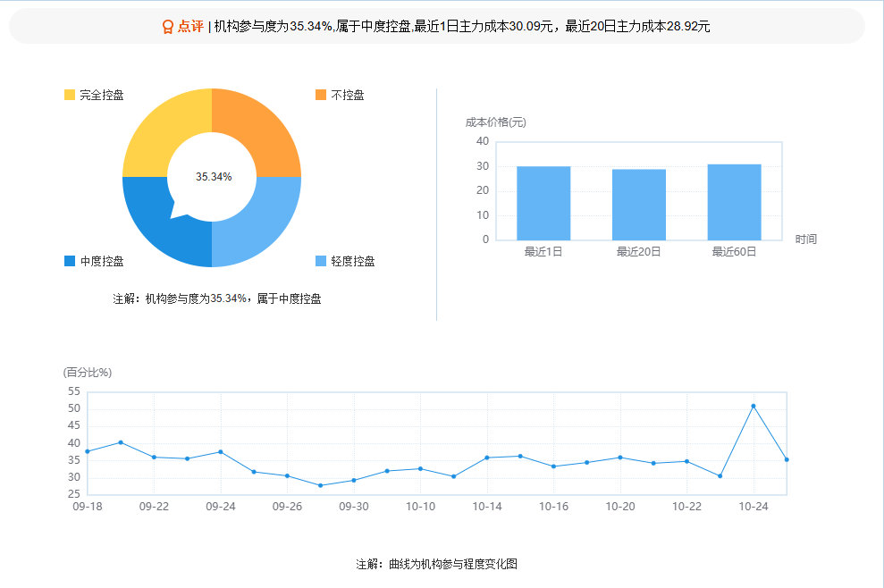Click the orange donut chart segment
The width and height of the screenshot is (884, 588).
click(260, 129)
